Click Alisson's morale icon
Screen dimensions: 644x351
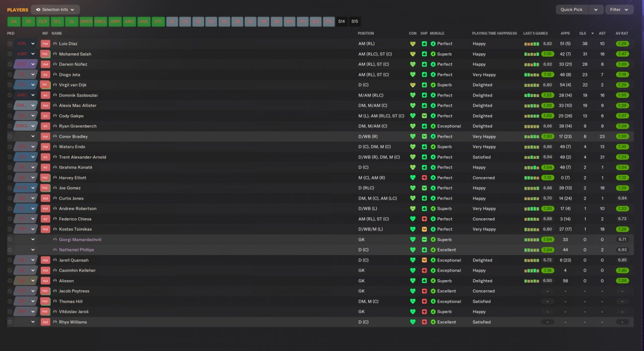tap(433, 281)
